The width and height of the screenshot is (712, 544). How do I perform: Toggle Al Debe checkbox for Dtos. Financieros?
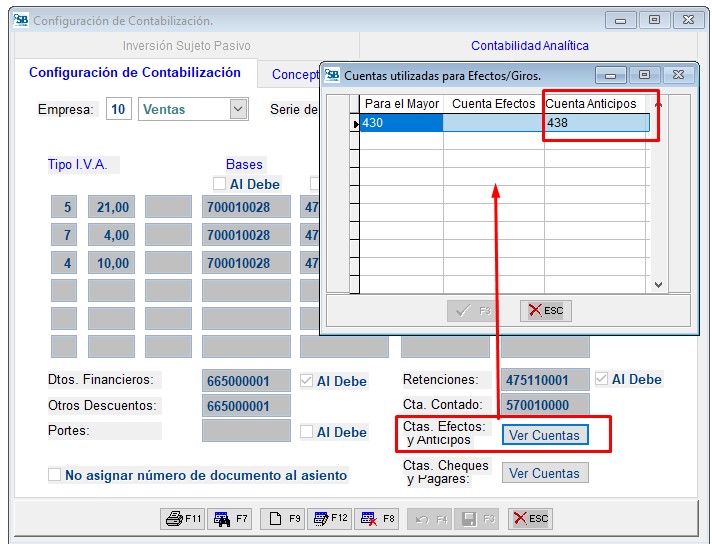307,381
